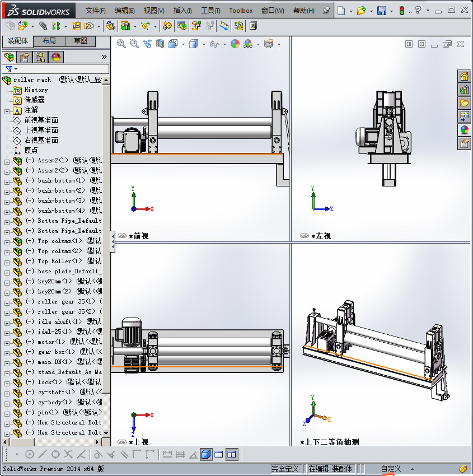
Task: Switch to the 草图 tab
Action: click(81, 41)
